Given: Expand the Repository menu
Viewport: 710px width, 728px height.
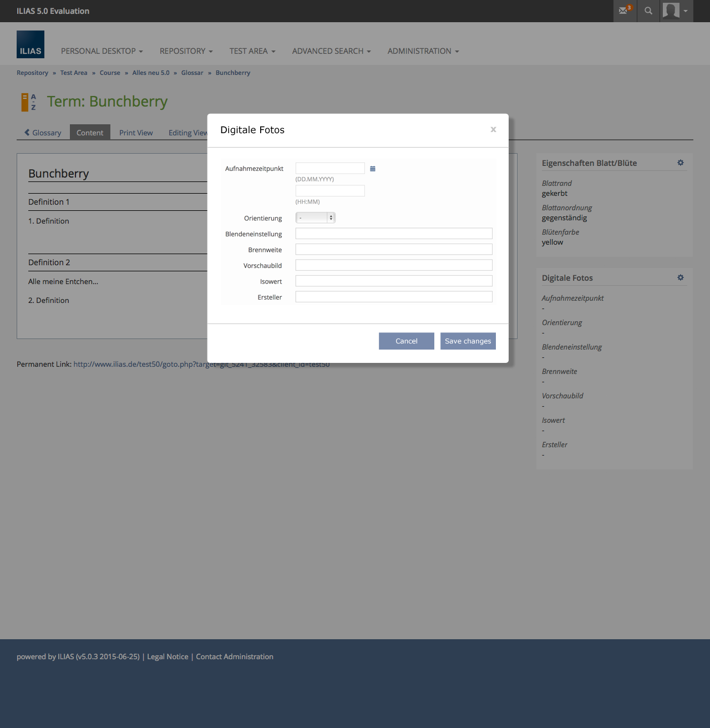Looking at the screenshot, I should tap(186, 51).
